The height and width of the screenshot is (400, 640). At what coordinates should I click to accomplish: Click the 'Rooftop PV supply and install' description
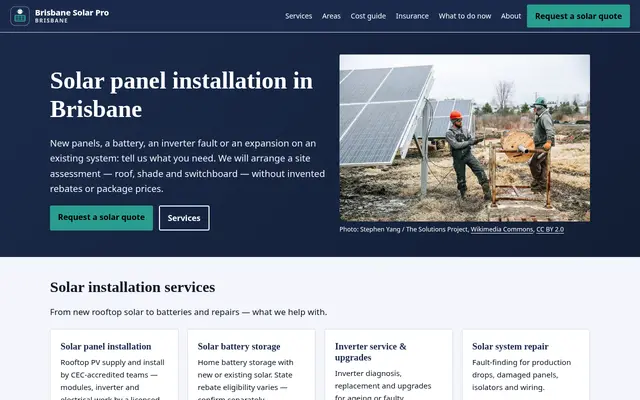click(112, 379)
